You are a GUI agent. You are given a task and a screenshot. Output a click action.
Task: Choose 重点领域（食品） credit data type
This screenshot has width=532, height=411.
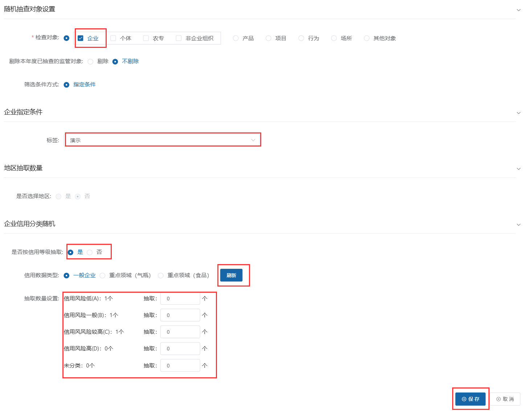point(161,276)
